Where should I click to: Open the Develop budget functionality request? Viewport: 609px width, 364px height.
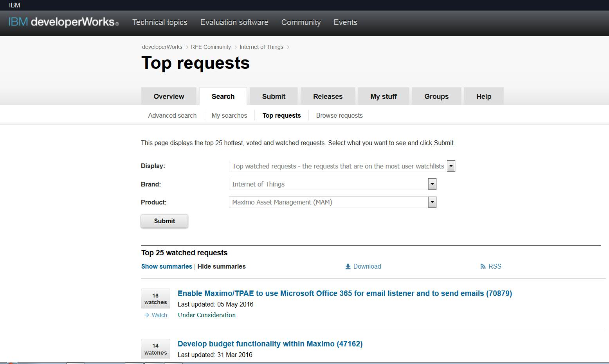tap(270, 344)
